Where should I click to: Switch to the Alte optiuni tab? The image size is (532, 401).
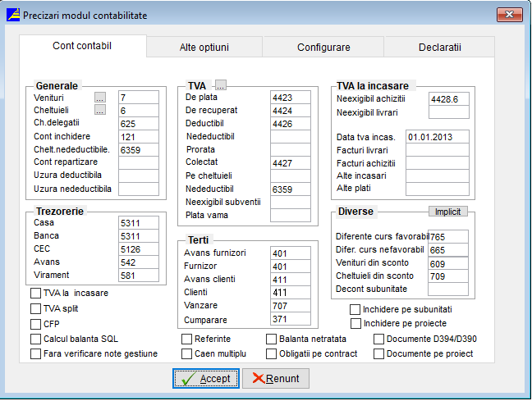pos(204,48)
